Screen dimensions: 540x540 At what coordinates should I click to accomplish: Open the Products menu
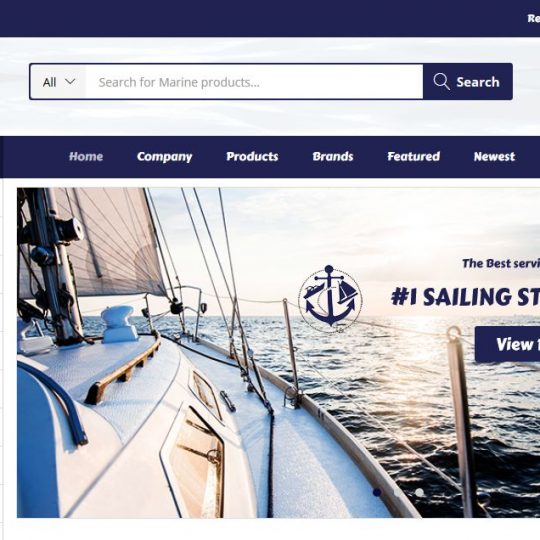tap(252, 157)
